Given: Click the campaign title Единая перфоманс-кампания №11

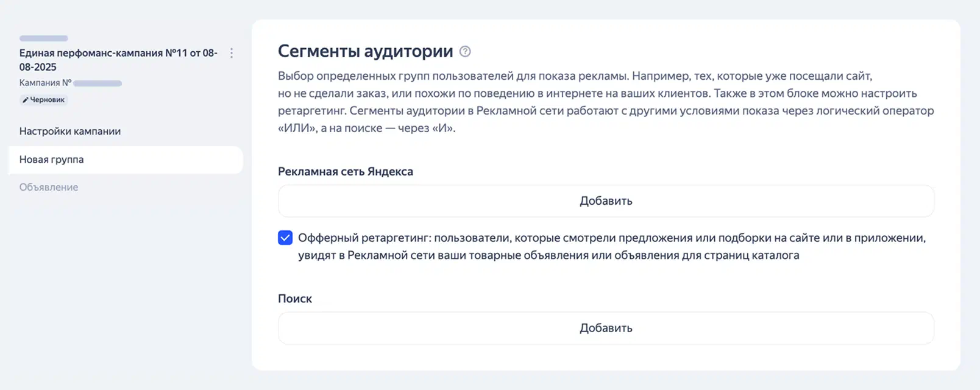Looking at the screenshot, I should click(x=118, y=60).
